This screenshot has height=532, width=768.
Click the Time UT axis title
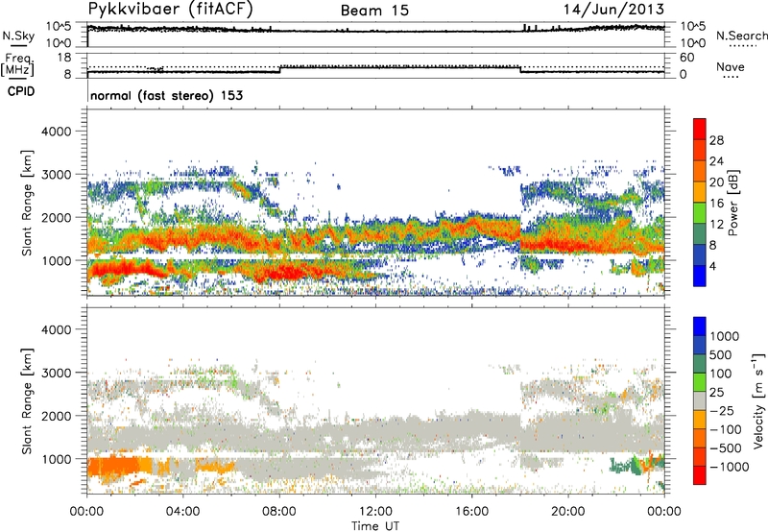(375, 526)
